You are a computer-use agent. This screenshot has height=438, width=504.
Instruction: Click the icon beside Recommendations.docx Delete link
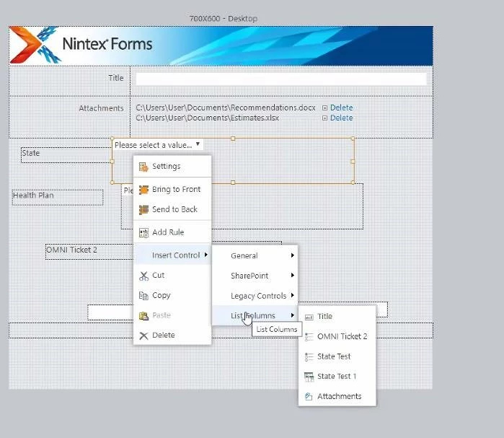(x=324, y=108)
